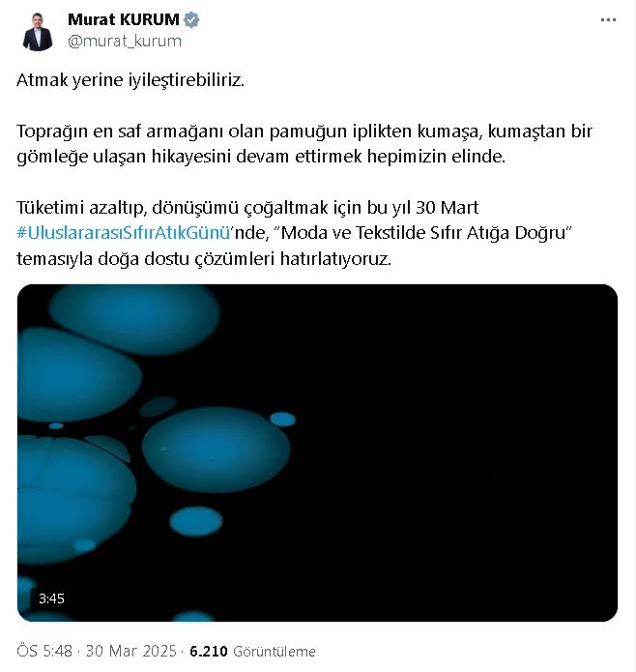
Task: Click the topmost blue bubble in the video
Action: (134, 316)
